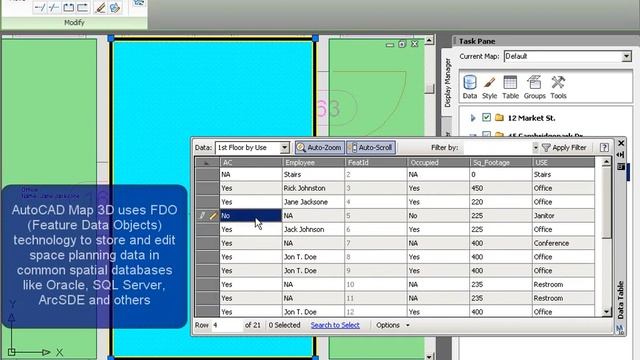Click the auto-hide pin icon on Data Table
The height and width of the screenshot is (360, 640).
coord(621,155)
